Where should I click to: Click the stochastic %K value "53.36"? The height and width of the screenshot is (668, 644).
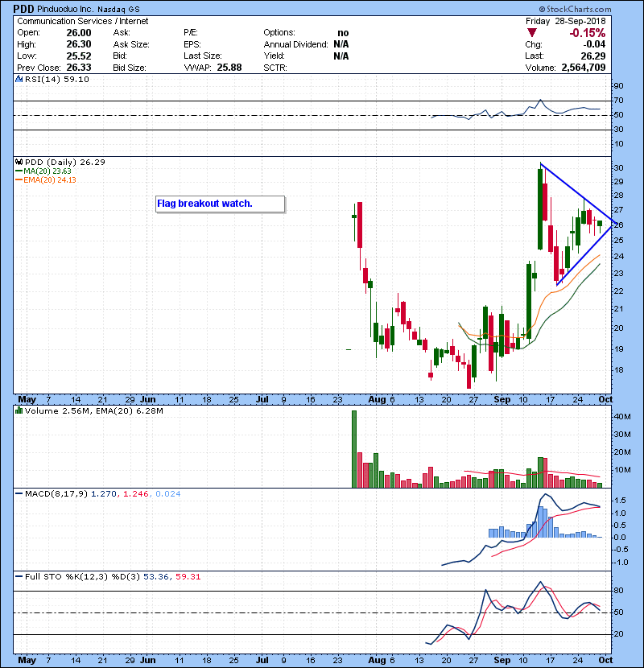(156, 576)
